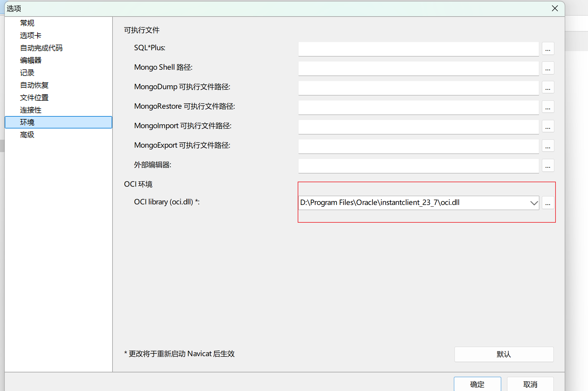The width and height of the screenshot is (588, 391).
Task: Browse for OCI library oci.dll file
Action: coord(548,203)
